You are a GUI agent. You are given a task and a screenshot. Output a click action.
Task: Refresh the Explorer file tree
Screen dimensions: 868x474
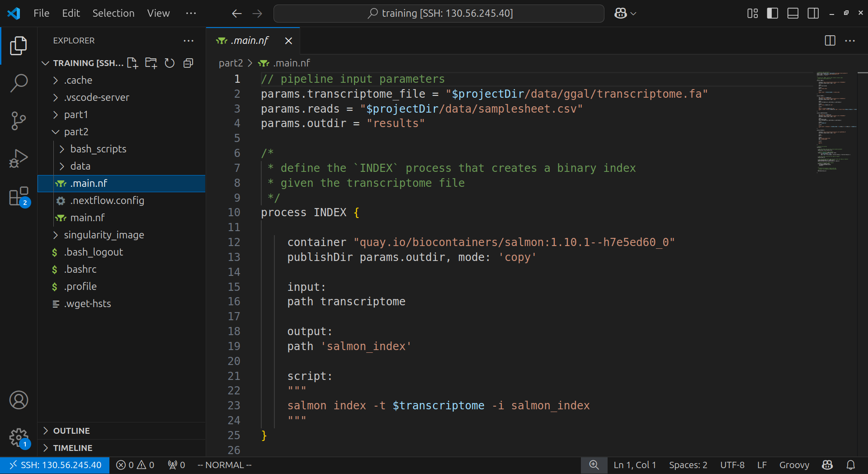click(170, 63)
